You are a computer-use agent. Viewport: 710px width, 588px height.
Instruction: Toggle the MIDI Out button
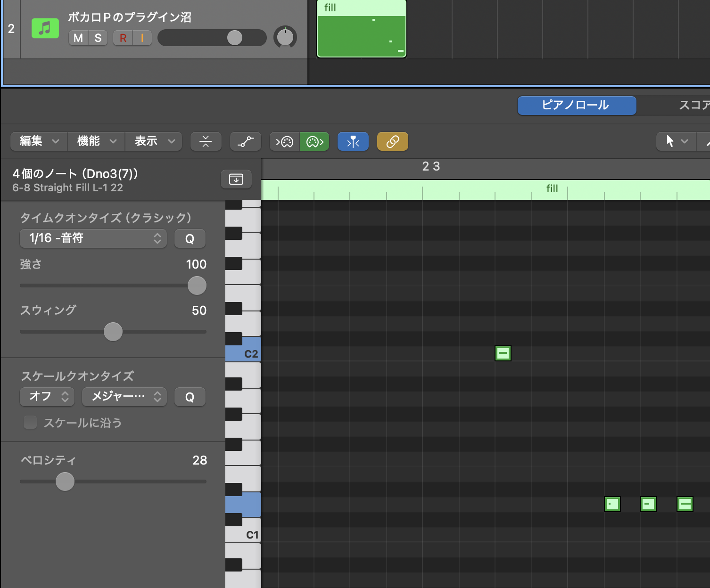coord(314,141)
